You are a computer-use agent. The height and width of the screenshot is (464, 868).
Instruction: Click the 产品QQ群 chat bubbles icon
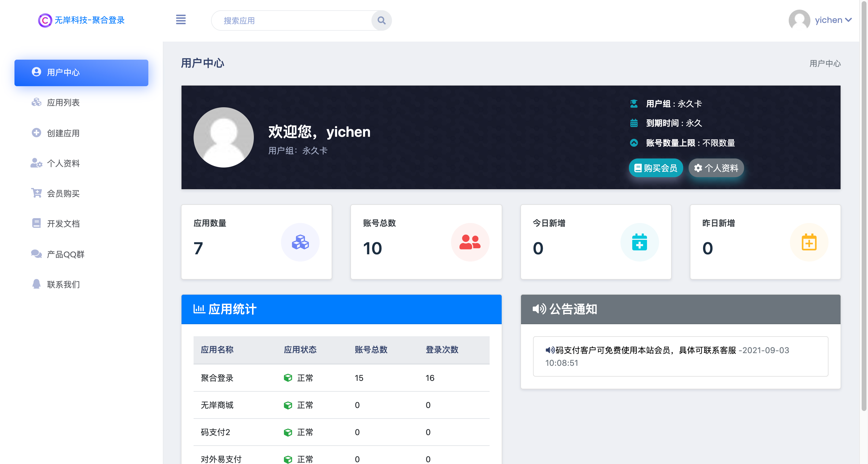tap(36, 254)
